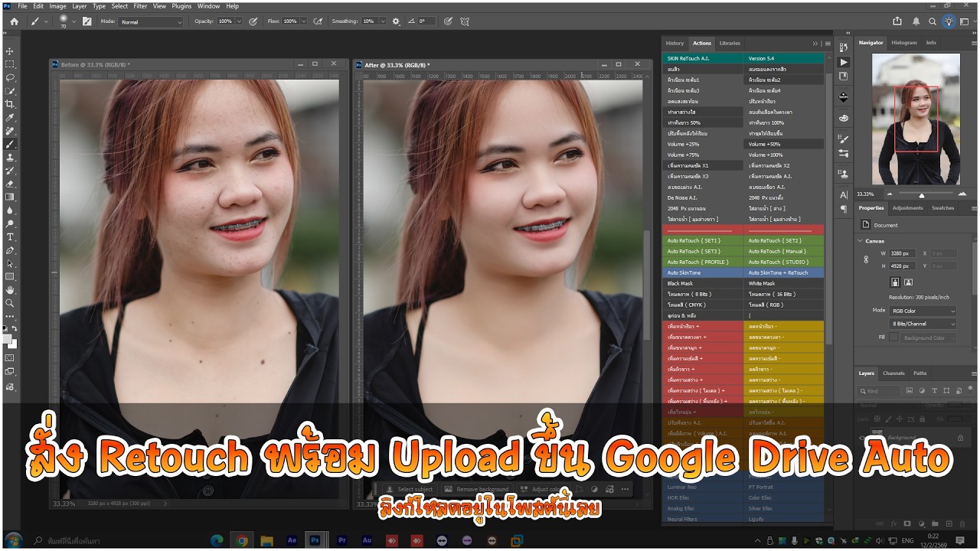Open 8 Bits/Channel dropdown
The height and width of the screenshot is (551, 980).
click(923, 324)
